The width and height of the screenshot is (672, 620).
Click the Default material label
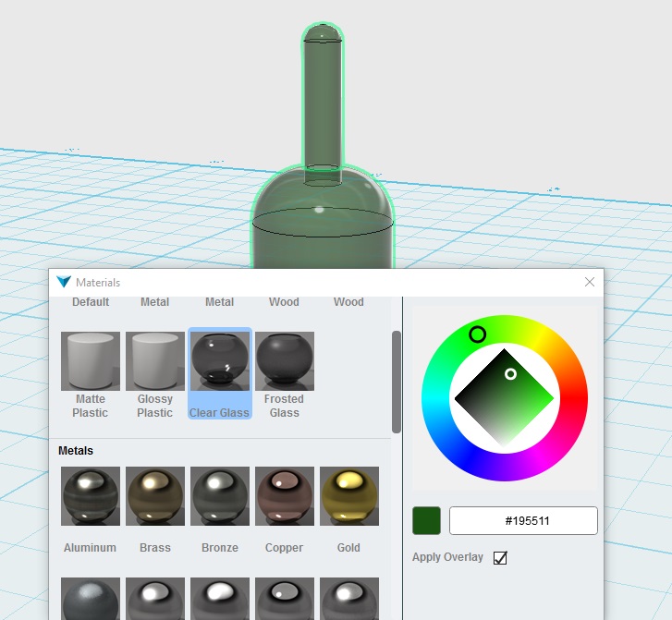click(x=91, y=302)
